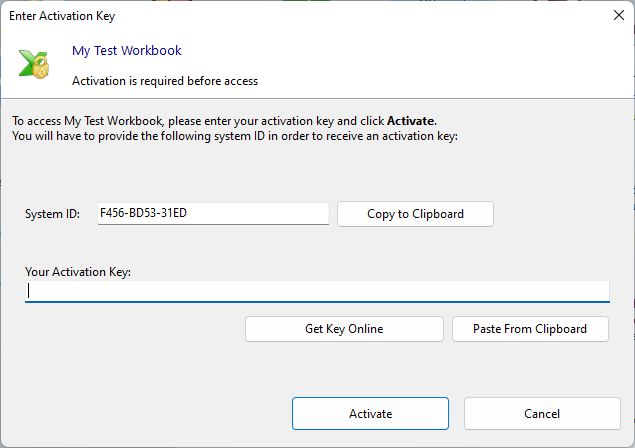Viewport: 635px width, 448px height.
Task: Click the 'Activation is required before access' text
Action: [165, 80]
